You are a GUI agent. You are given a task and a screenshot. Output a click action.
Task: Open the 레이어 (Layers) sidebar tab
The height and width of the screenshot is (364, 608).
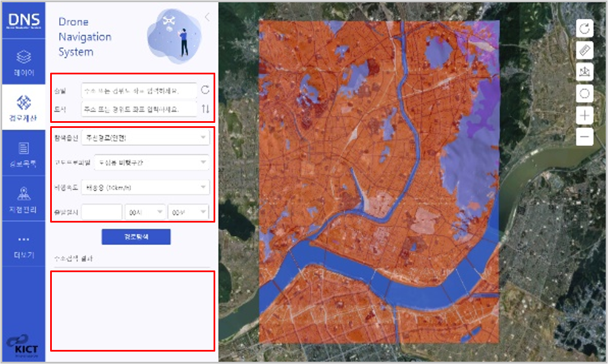point(24,63)
